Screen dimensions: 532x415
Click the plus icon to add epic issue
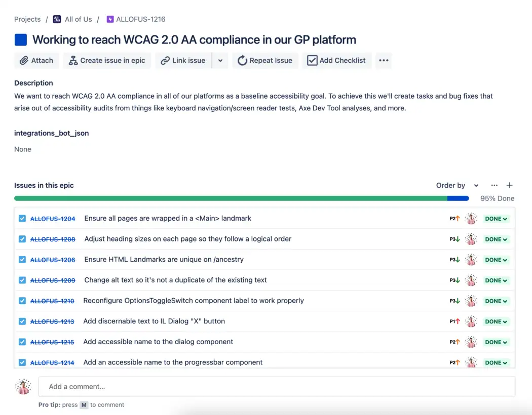click(x=509, y=185)
